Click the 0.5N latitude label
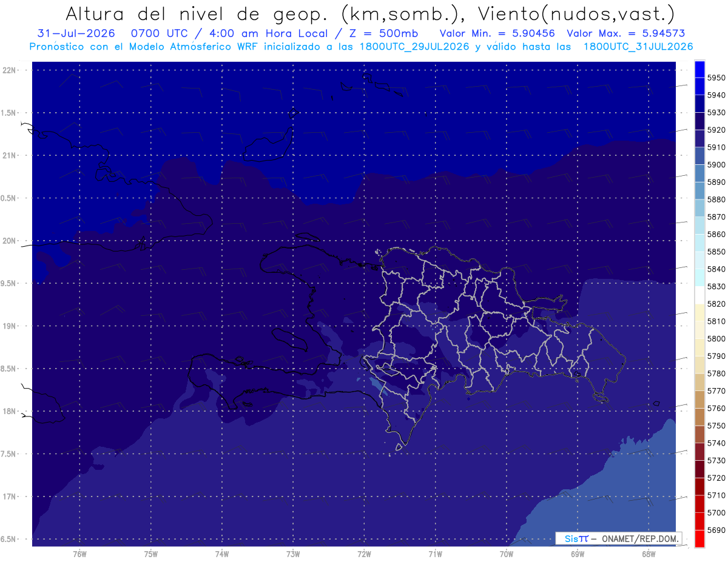The height and width of the screenshot is (562, 728). click(x=8, y=198)
